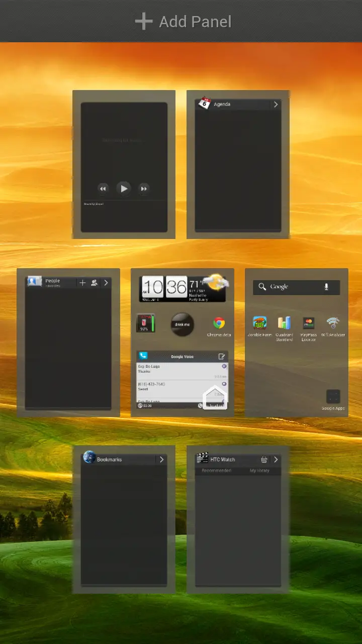
Task: Open Quadrant Standard app
Action: [284, 329]
